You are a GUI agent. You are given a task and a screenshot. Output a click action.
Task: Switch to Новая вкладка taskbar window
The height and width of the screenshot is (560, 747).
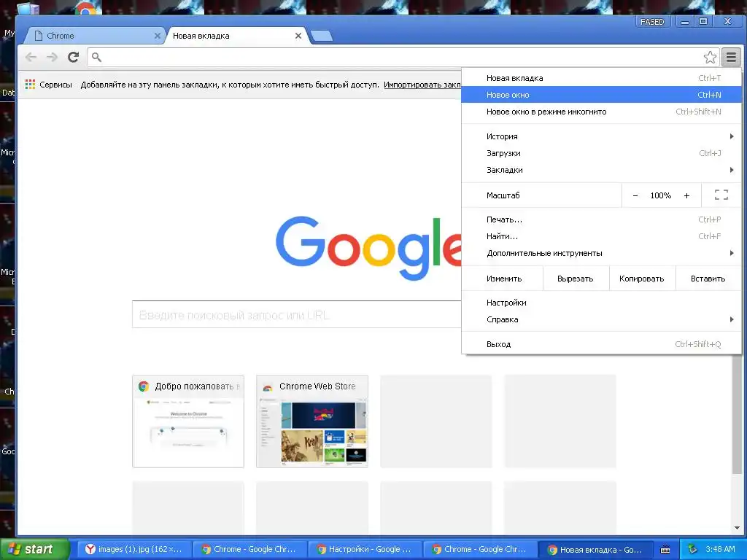595,549
